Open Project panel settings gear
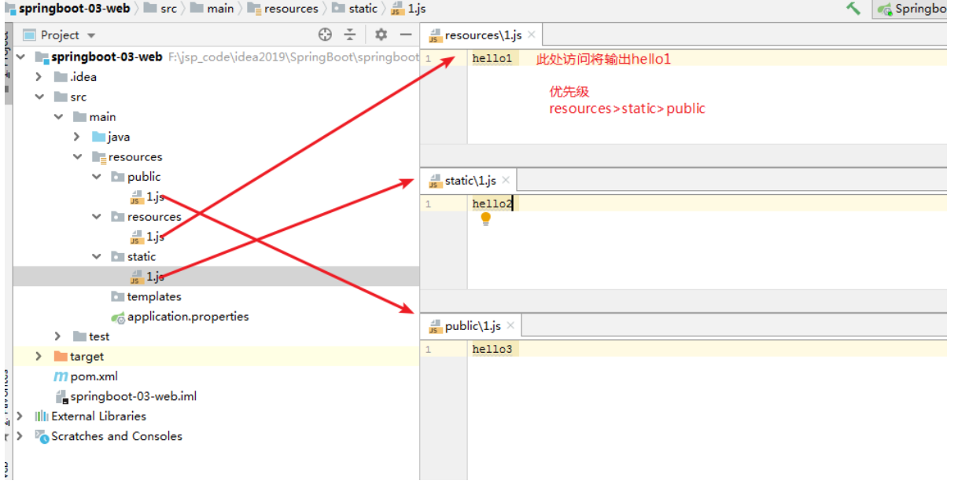This screenshot has height=488, width=980. (x=381, y=35)
